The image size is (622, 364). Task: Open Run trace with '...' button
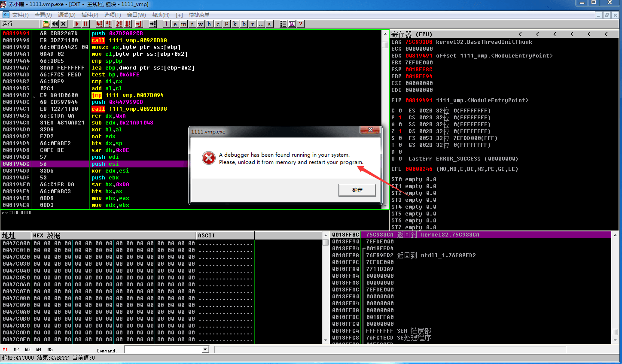coord(261,24)
